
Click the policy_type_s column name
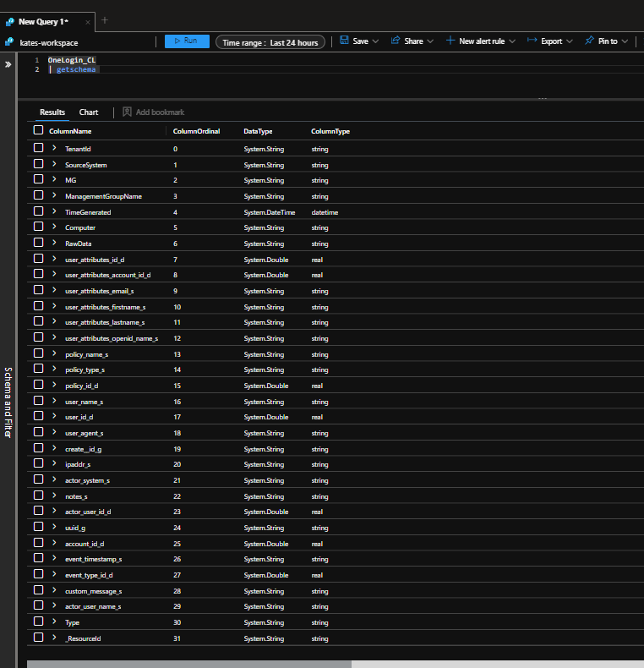[x=85, y=370]
